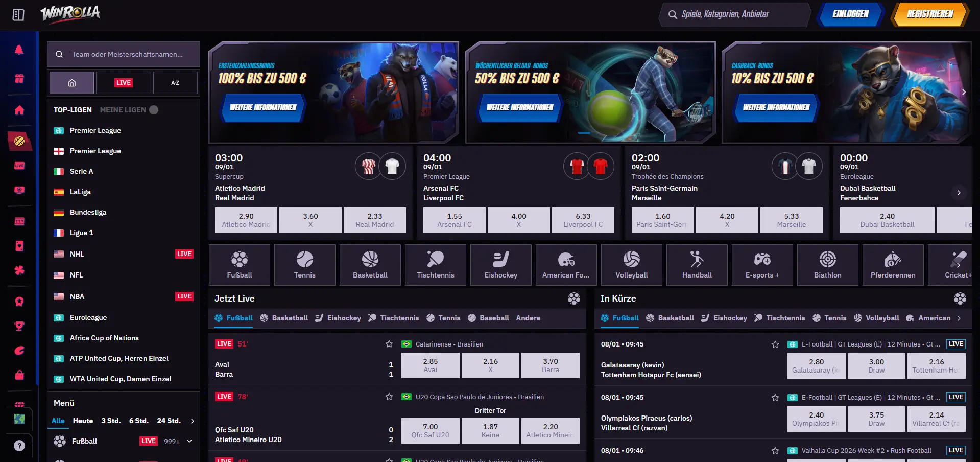Open the Pferderennen category tile
The height and width of the screenshot is (462, 980).
(x=893, y=265)
